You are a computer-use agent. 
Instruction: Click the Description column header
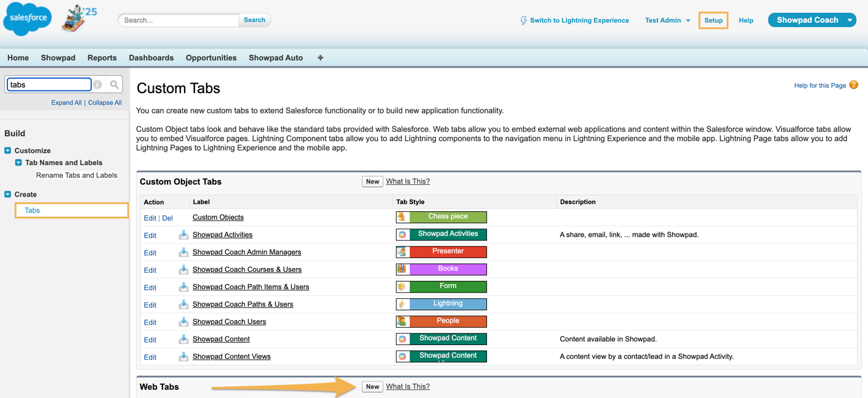577,202
